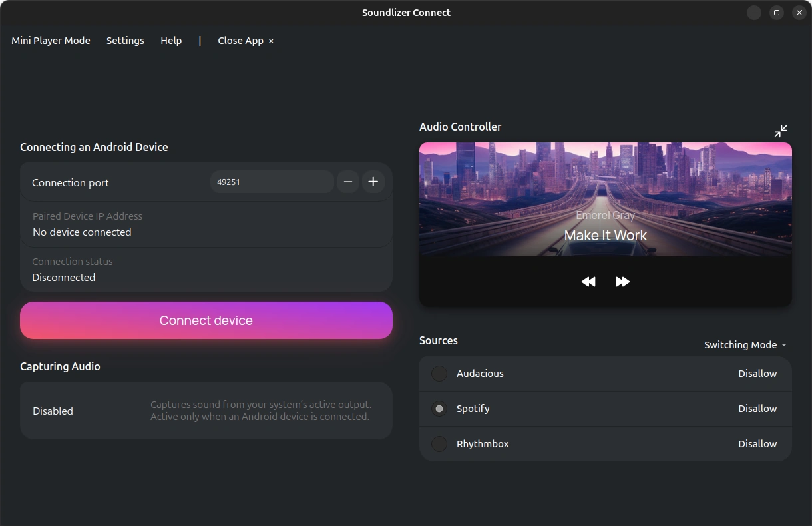Click the minus stepper to decrease connection port
The height and width of the screenshot is (526, 812).
(x=347, y=181)
